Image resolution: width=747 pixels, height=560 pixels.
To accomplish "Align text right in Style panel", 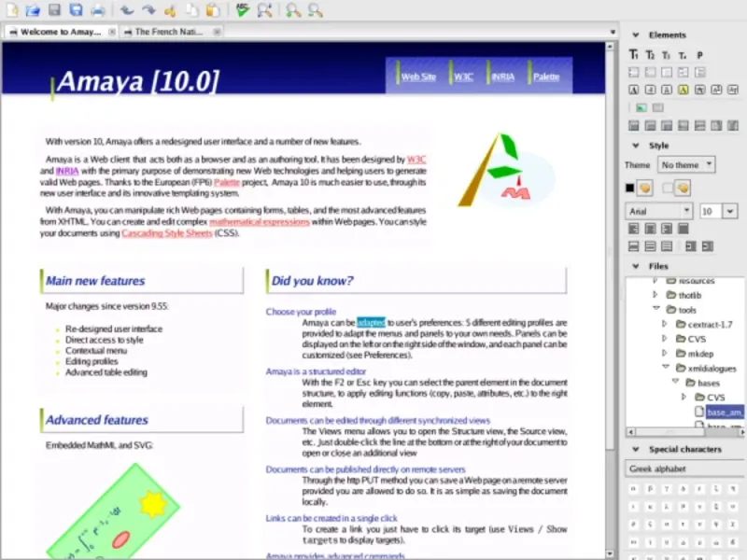I will (x=667, y=229).
